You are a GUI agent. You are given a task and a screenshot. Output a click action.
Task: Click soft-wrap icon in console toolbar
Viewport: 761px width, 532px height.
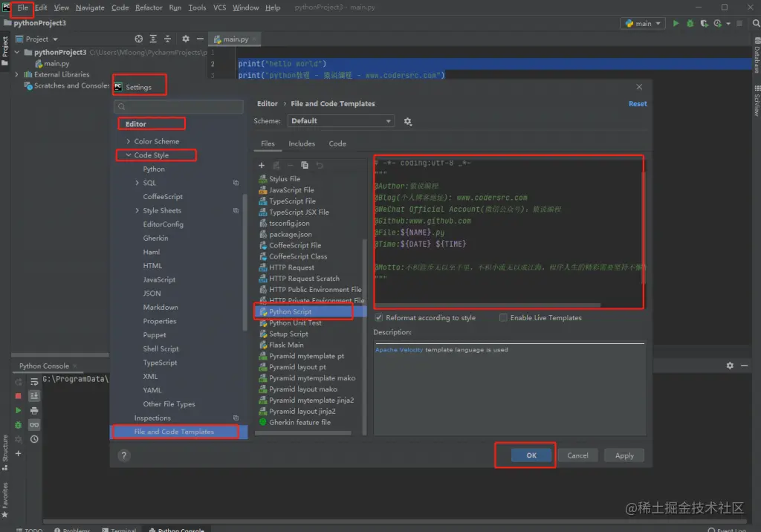click(34, 382)
